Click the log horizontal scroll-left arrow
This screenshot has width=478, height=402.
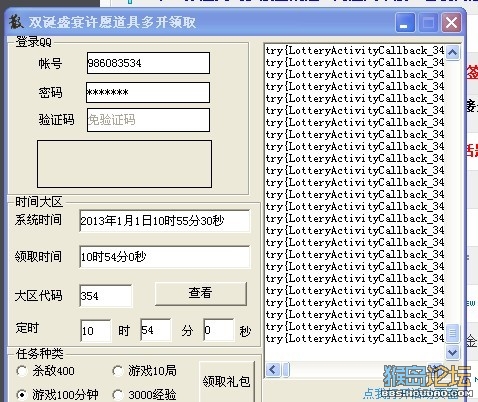pos(273,370)
